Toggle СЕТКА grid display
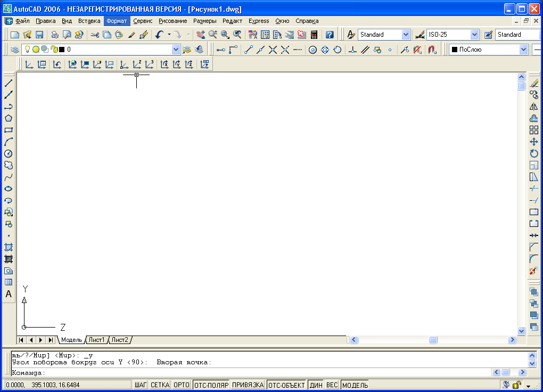The image size is (543, 392). pos(160,385)
